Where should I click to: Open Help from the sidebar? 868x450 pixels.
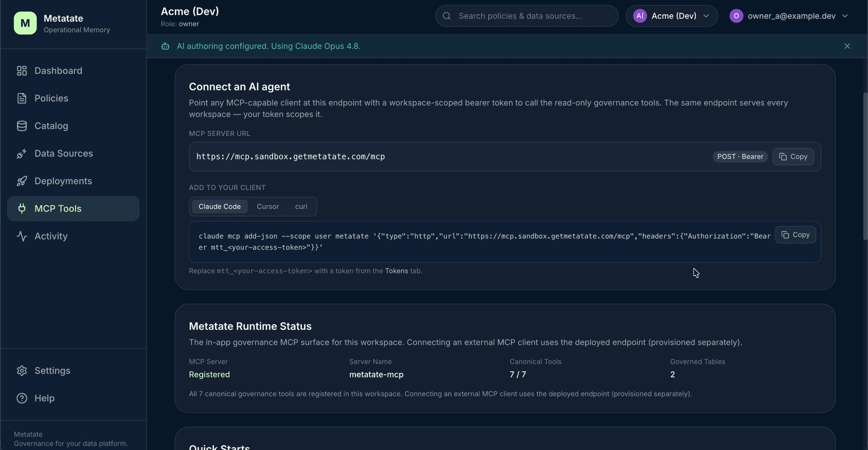click(73, 398)
